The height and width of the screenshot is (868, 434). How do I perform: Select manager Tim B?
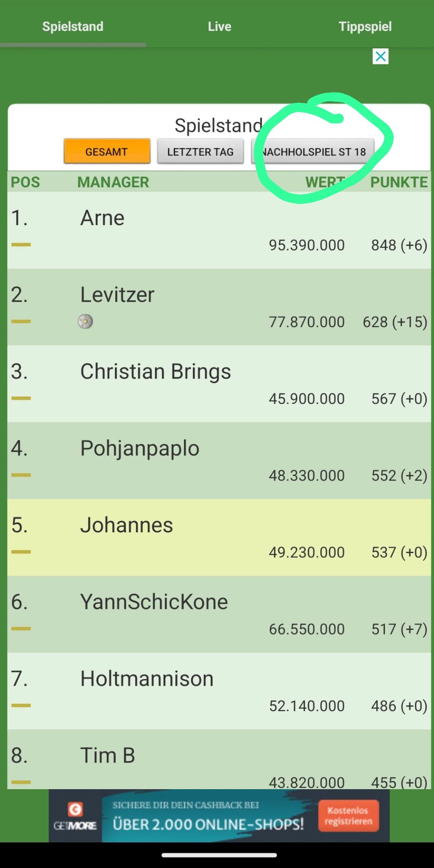click(x=108, y=755)
